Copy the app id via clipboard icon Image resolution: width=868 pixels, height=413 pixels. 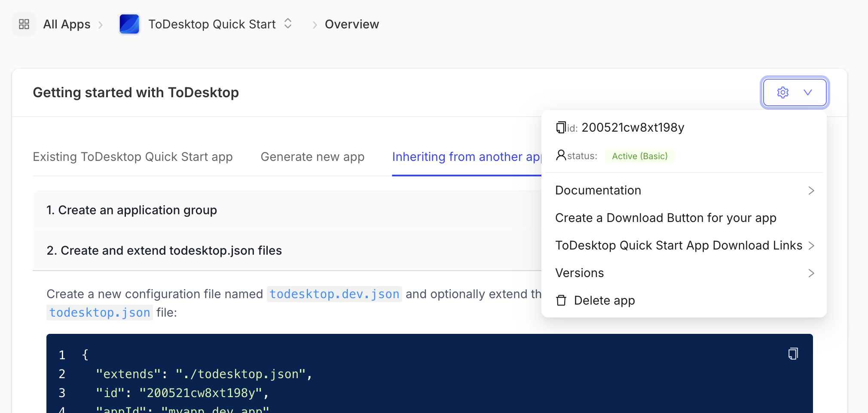click(561, 127)
